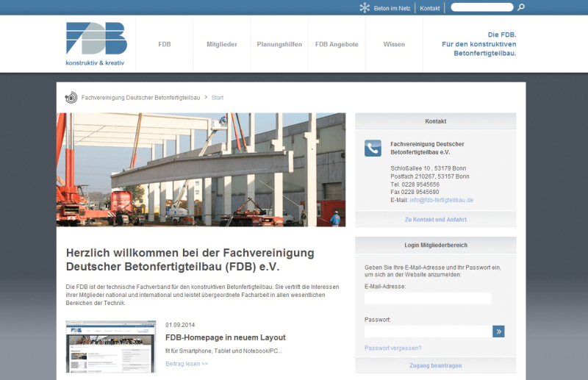The height and width of the screenshot is (380, 588).
Task: Open the Wissen menu item
Action: click(394, 44)
